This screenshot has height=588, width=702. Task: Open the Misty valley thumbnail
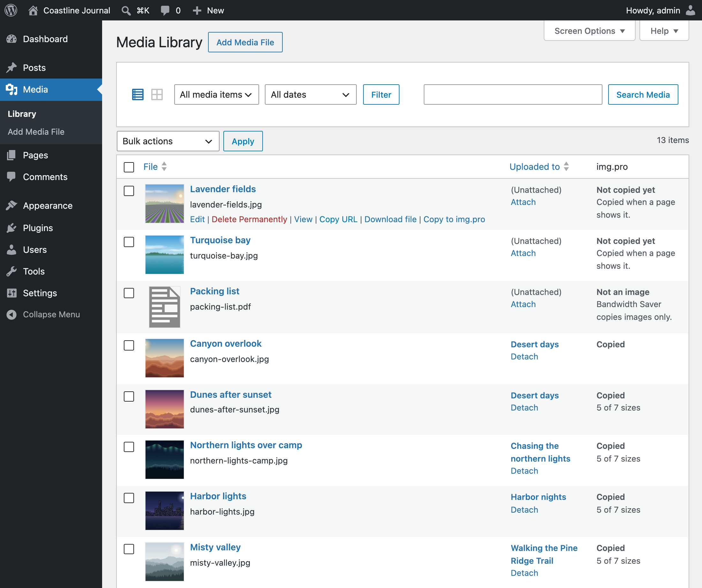[x=164, y=562]
